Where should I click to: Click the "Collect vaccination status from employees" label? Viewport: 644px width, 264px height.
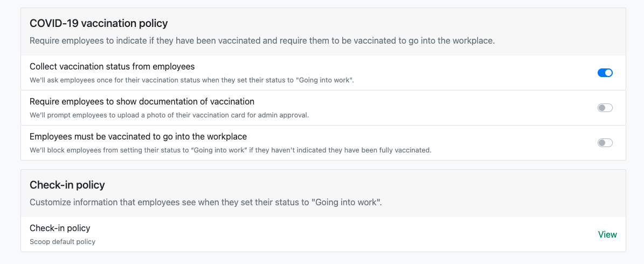pyautogui.click(x=112, y=67)
